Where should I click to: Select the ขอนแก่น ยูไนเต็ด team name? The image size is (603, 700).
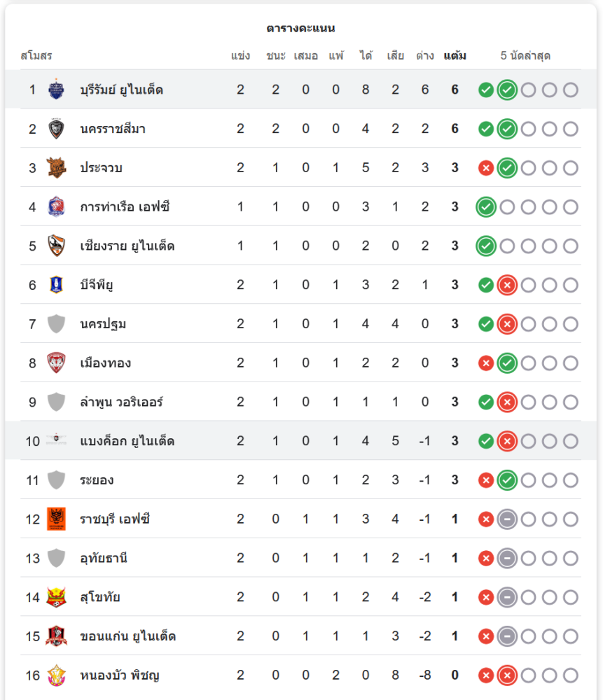pos(128,636)
